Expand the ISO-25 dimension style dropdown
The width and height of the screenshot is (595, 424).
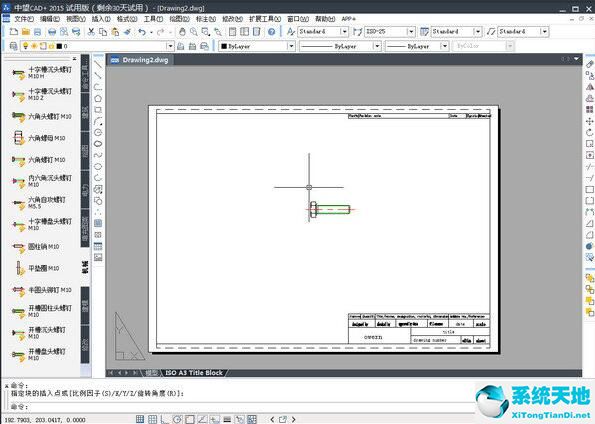pos(411,32)
